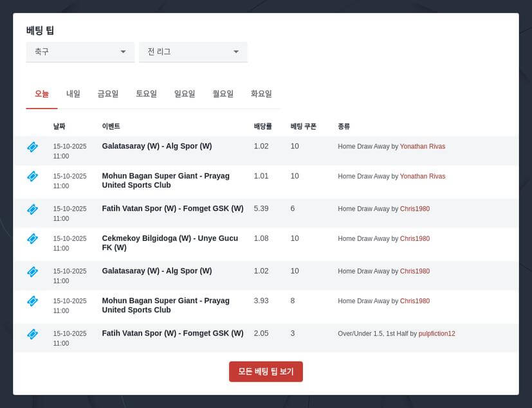532x408 pixels.
Task: Open Chris1980's link on the Fatih Vatan row
Action: coord(414,208)
